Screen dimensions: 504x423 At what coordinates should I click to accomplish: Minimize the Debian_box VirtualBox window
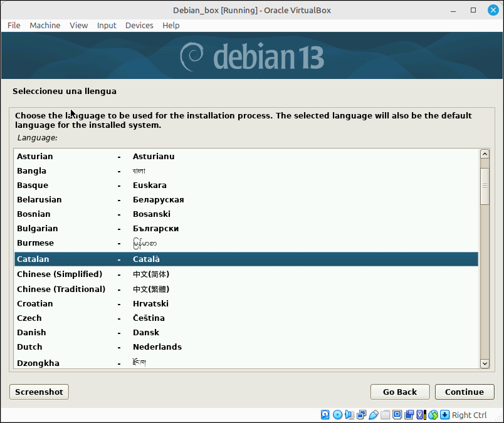[x=453, y=10]
